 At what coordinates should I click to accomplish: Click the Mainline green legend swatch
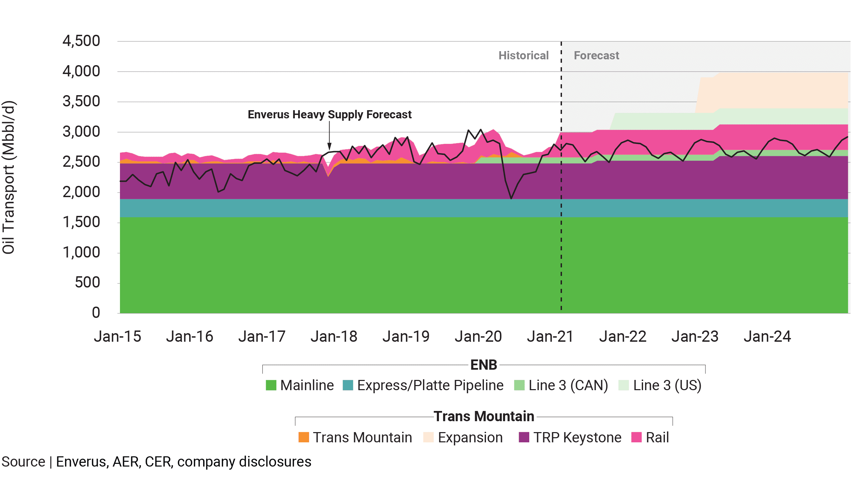pyautogui.click(x=271, y=385)
